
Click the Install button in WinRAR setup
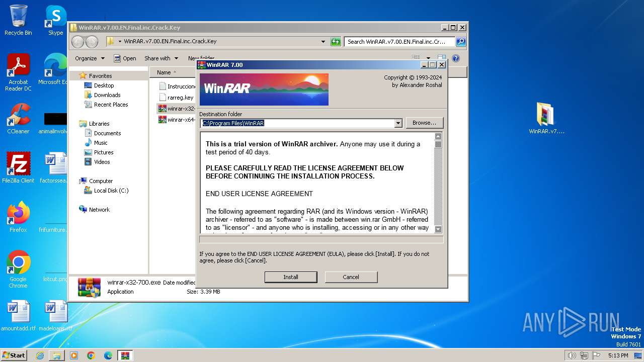click(291, 277)
